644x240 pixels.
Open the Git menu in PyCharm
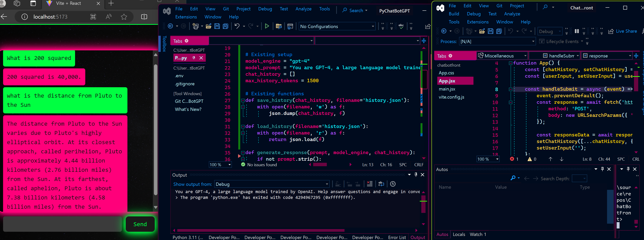[x=226, y=9]
